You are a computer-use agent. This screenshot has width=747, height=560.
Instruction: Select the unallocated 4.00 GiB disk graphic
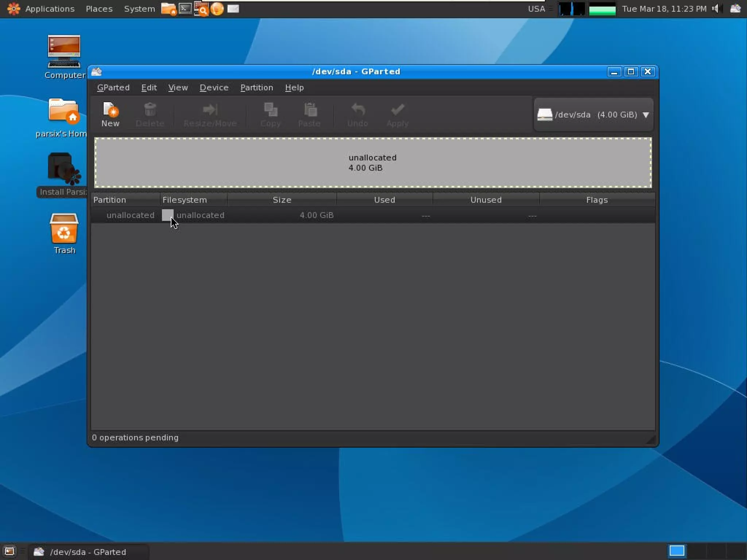coord(372,163)
